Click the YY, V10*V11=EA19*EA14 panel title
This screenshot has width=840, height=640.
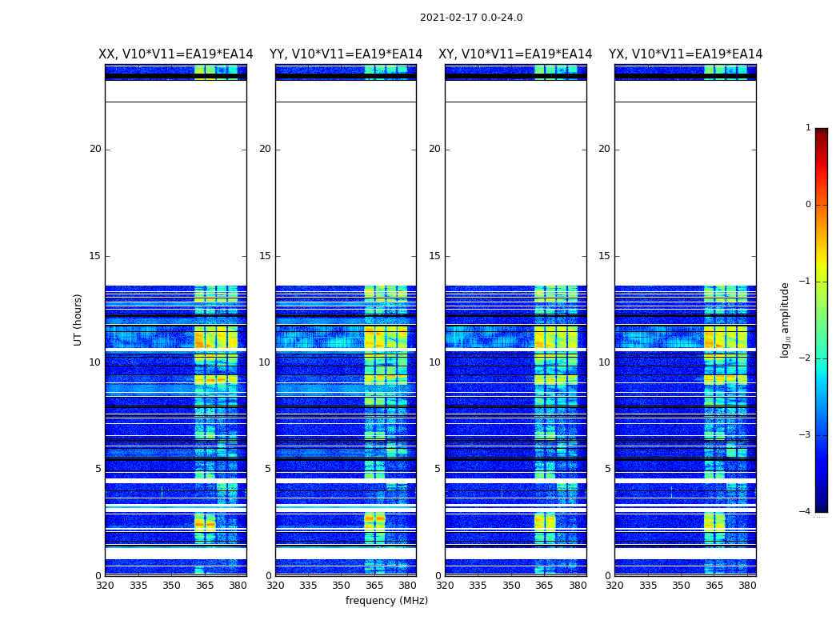coord(346,54)
